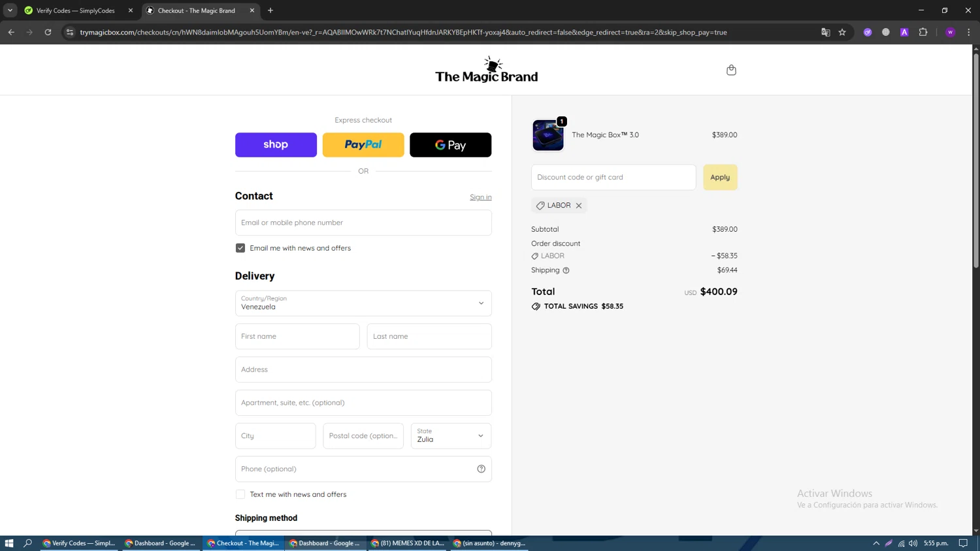Focus the Last name field
The height and width of the screenshot is (551, 980).
[429, 336]
